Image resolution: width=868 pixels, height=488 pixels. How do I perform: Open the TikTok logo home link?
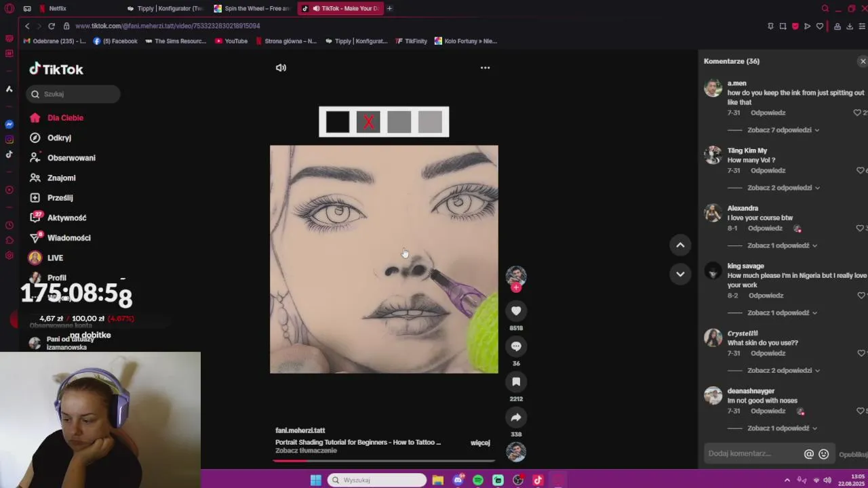click(x=56, y=69)
